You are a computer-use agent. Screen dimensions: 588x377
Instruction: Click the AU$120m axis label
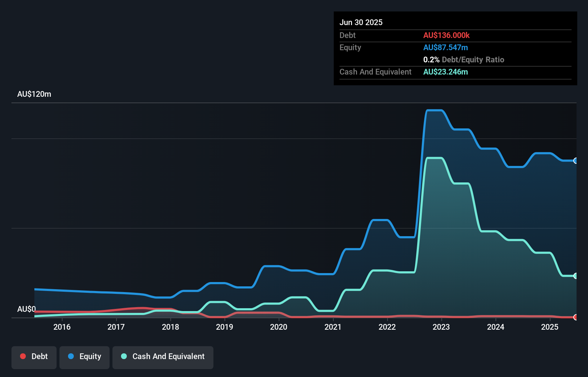[34, 94]
